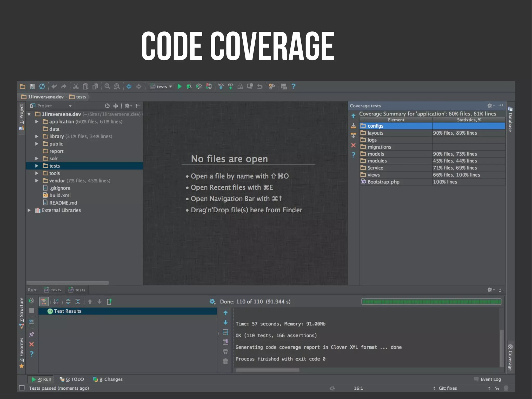Image resolution: width=532 pixels, height=399 pixels.
Task: Open 2: Favorites side tab
Action: [22, 353]
